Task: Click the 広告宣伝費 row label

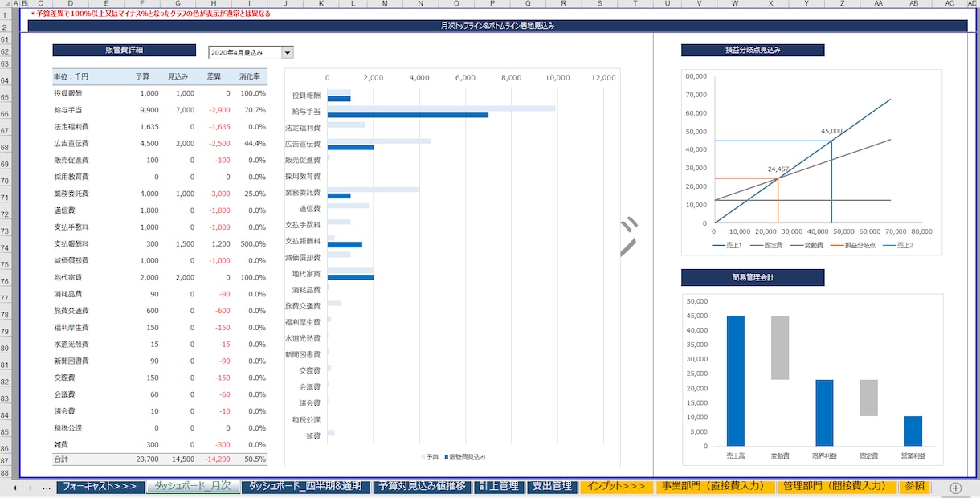Action: click(x=71, y=144)
